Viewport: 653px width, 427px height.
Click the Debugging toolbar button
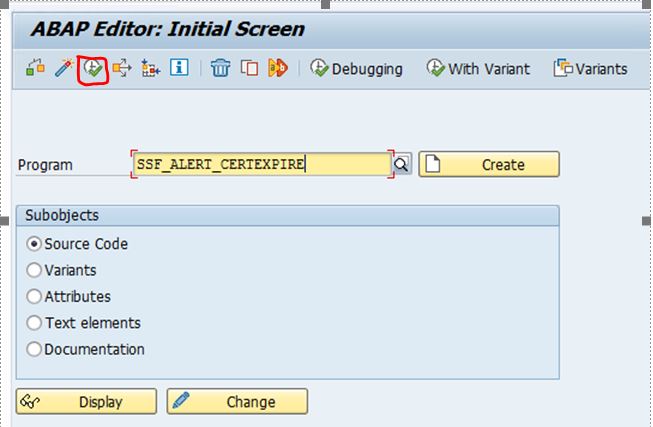point(357,69)
